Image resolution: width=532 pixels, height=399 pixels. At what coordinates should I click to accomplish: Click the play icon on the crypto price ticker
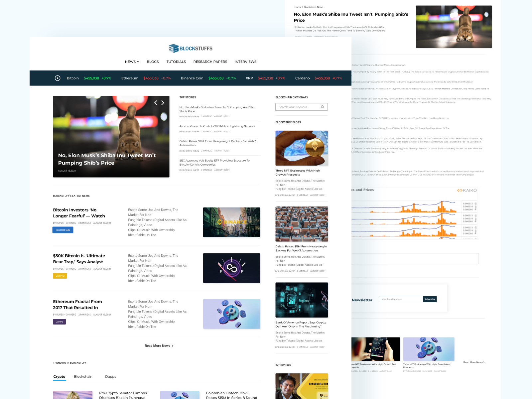click(x=57, y=78)
